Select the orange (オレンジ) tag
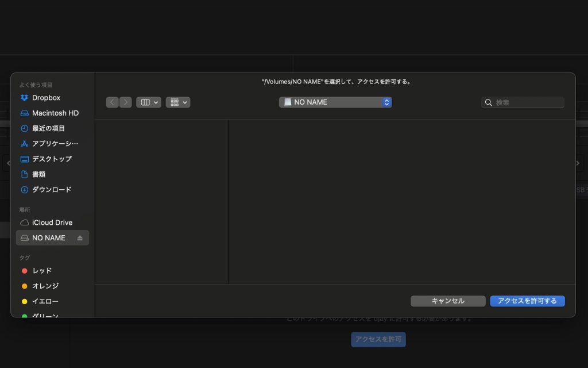588x368 pixels. point(45,286)
